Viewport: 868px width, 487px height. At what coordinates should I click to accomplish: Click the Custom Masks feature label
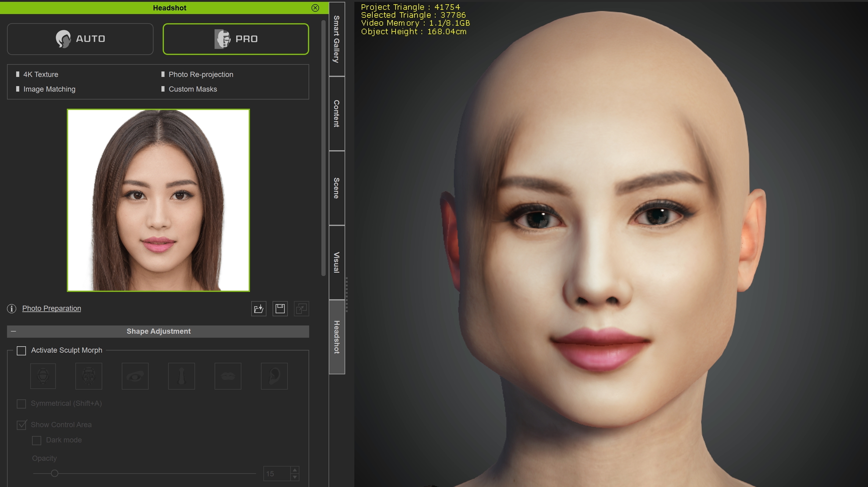193,89
